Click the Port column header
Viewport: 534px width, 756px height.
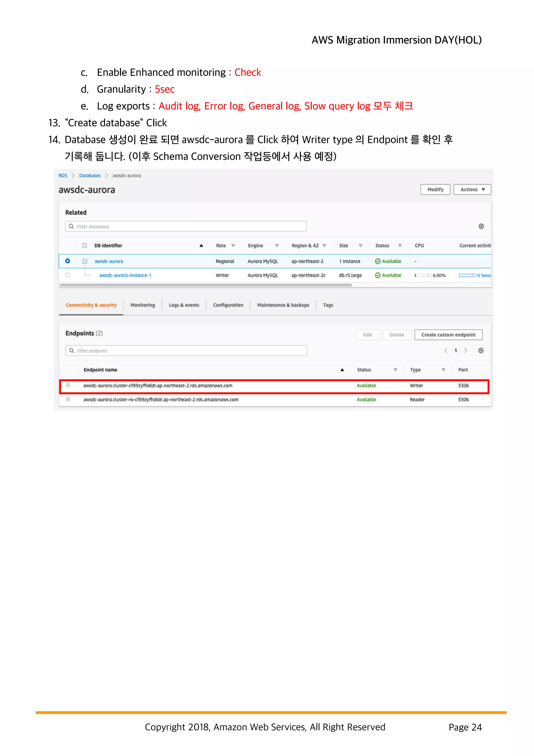click(463, 370)
